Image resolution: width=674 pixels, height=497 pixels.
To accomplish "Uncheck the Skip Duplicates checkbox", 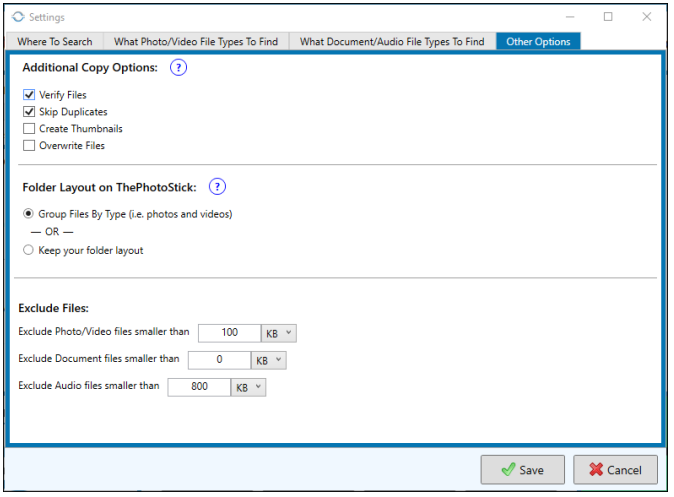I will point(29,112).
